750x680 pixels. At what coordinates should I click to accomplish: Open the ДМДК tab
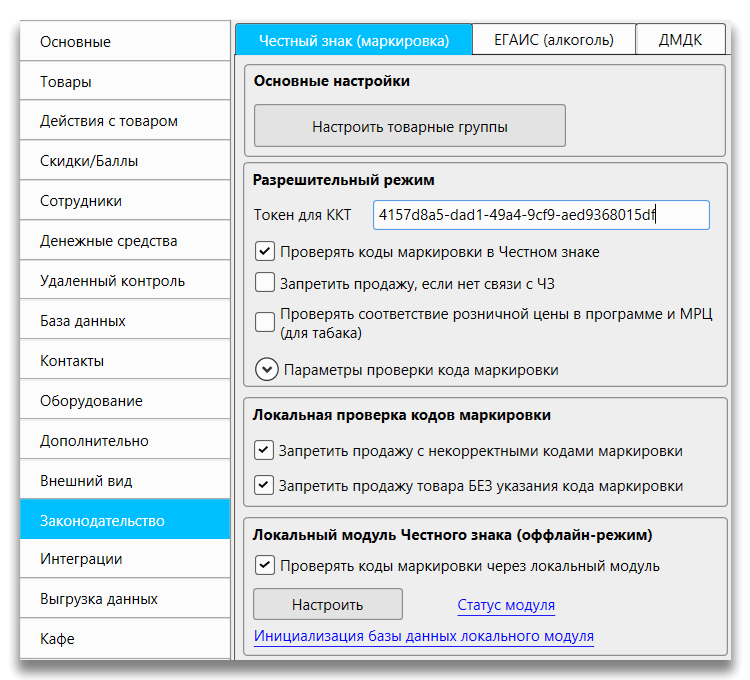pos(680,40)
